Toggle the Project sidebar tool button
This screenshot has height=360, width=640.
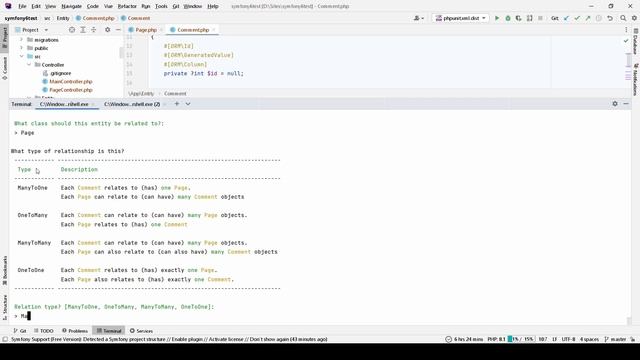point(4,38)
